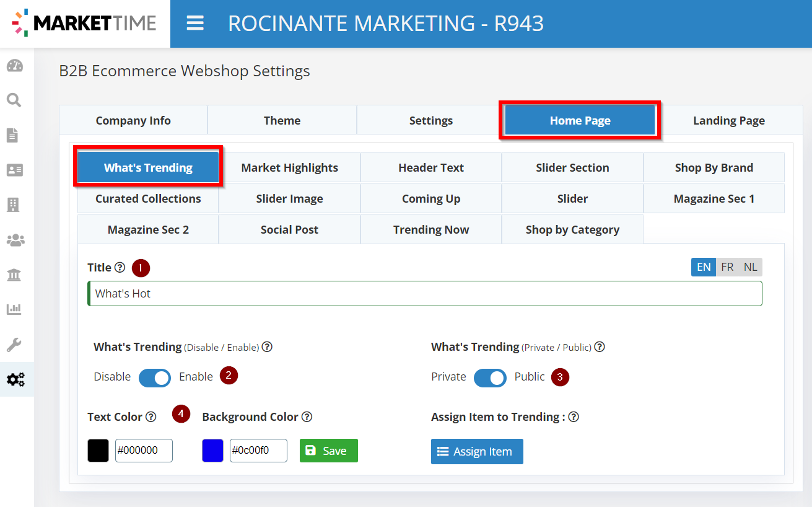Screen dimensions: 812x507
Task: Open the hamburger menu icon
Action: (x=195, y=24)
